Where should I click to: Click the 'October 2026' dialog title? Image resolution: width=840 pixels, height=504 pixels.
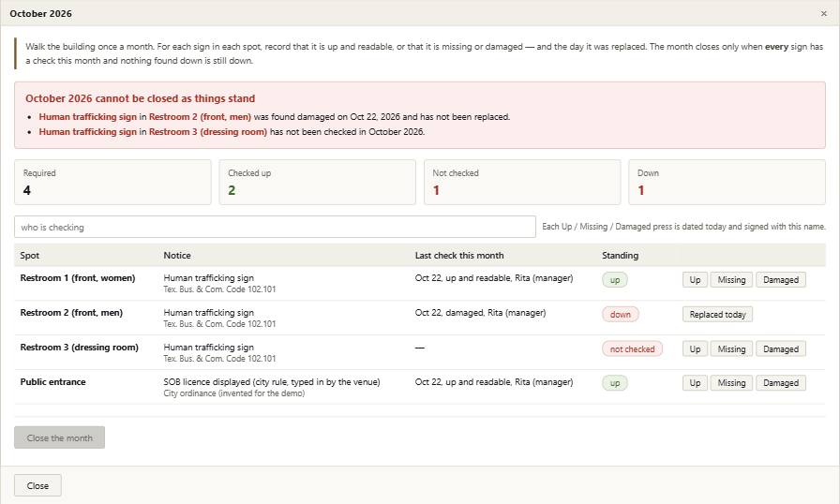pyautogui.click(x=40, y=13)
